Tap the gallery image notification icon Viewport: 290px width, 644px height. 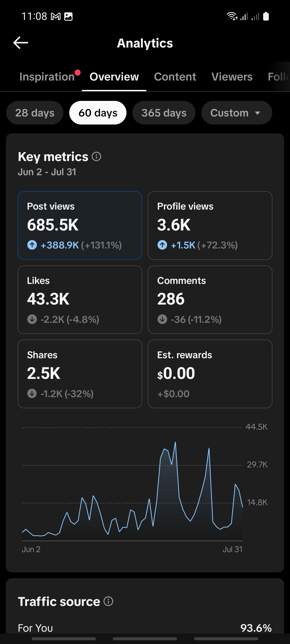tap(68, 17)
